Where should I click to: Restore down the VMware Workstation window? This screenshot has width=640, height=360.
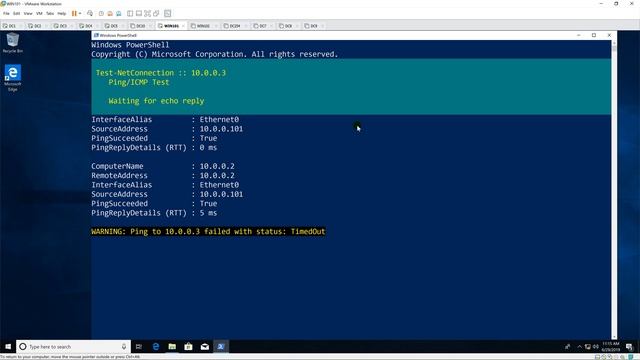coord(616,4)
